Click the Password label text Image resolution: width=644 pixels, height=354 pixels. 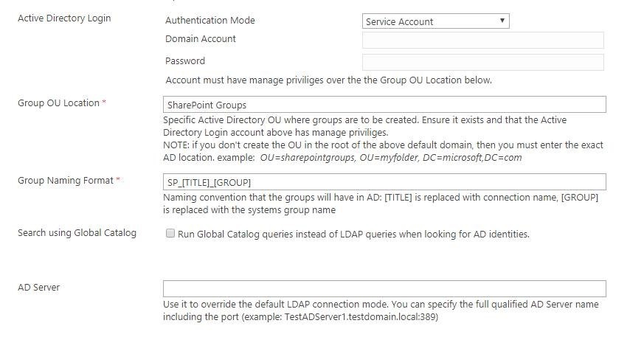[184, 61]
